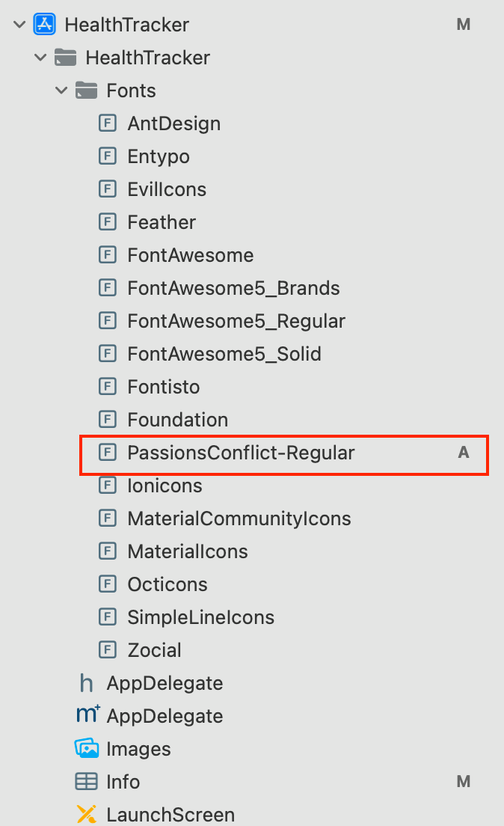Click the M badge beside Info
Screen dimensions: 504x826
464,781
